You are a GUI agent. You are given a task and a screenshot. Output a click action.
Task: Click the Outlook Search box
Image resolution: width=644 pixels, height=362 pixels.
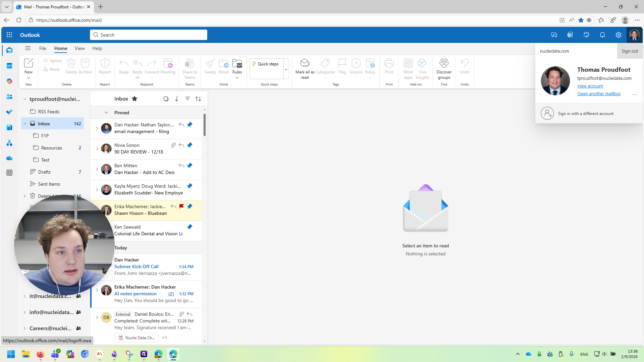[x=149, y=35]
